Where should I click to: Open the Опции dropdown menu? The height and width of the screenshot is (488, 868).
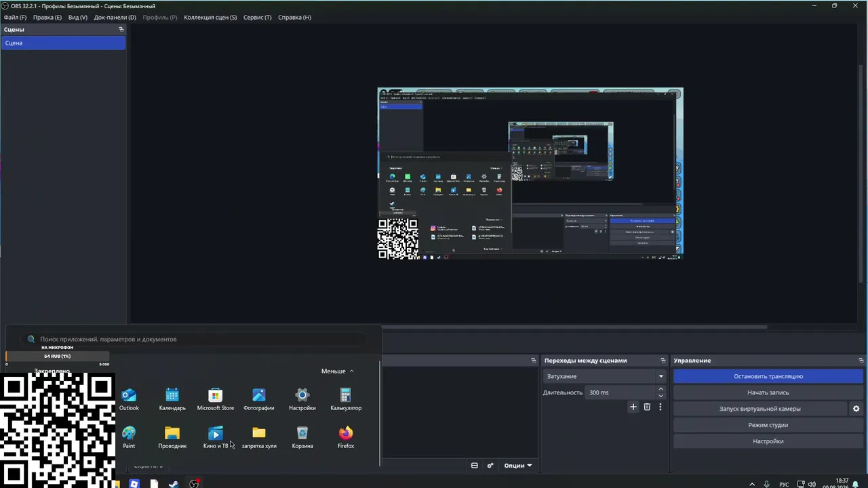pyautogui.click(x=518, y=466)
